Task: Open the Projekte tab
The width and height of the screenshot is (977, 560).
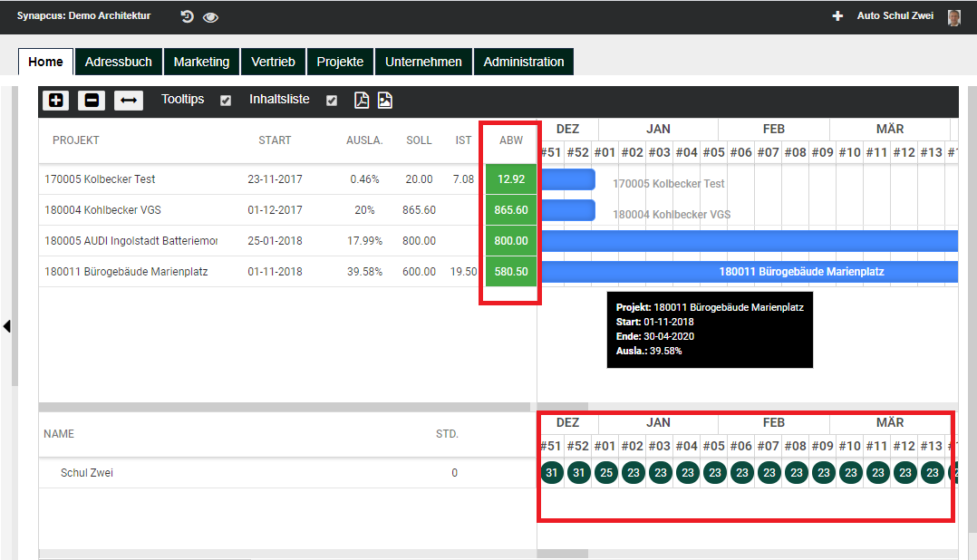Action: point(340,62)
